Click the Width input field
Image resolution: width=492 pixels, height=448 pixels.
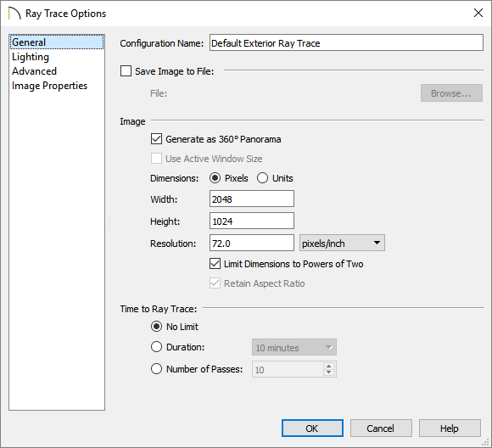252,199
